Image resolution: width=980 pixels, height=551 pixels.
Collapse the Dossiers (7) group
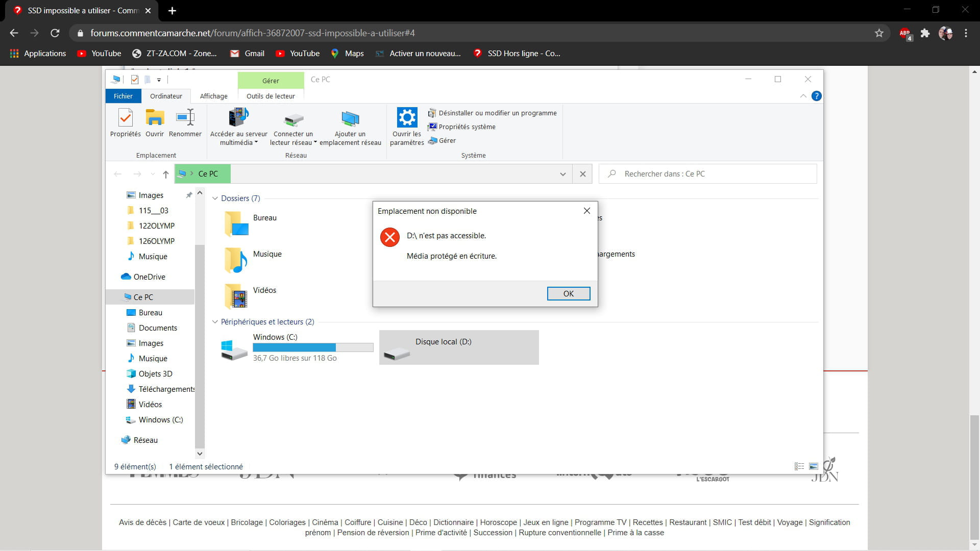(x=215, y=198)
